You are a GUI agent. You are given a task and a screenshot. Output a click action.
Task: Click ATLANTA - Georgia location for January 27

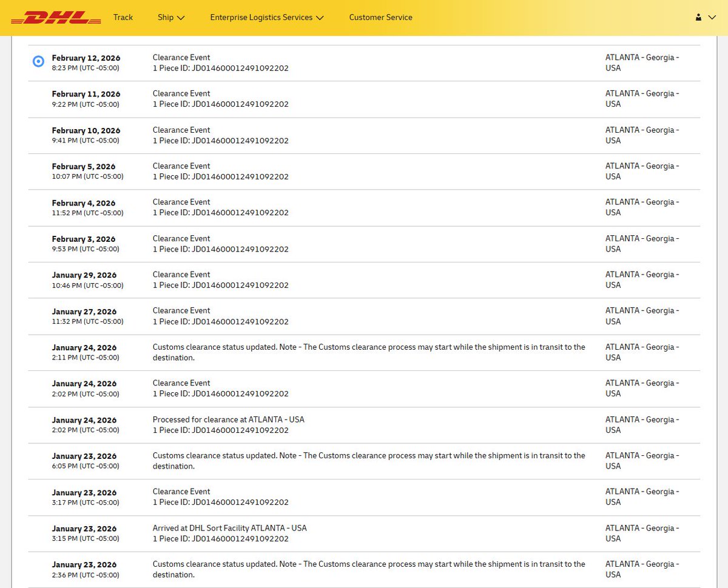click(642, 316)
